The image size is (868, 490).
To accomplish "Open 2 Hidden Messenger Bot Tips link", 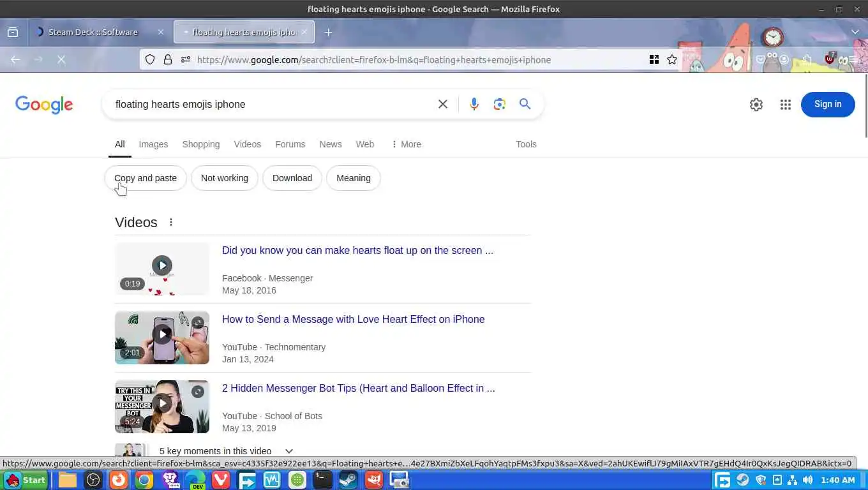I will pos(359,389).
